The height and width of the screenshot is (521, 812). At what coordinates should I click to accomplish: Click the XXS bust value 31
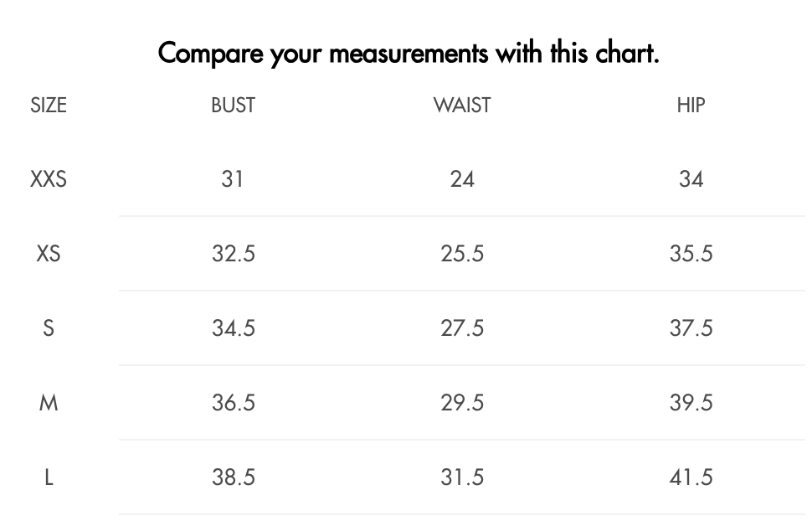pos(233,179)
